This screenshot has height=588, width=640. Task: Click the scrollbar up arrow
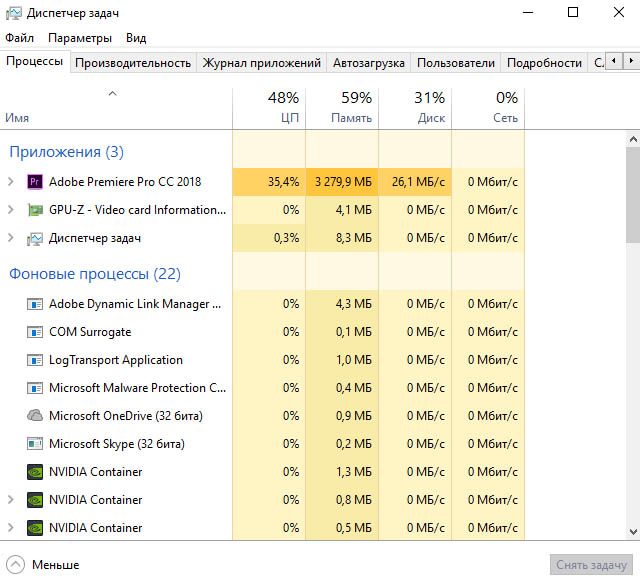pos(633,140)
